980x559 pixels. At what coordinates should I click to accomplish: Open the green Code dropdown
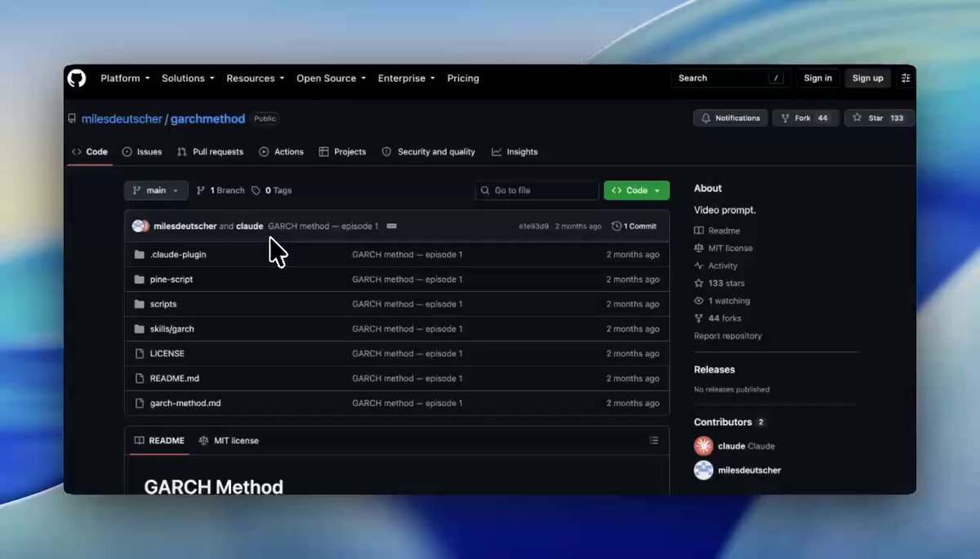tap(636, 190)
